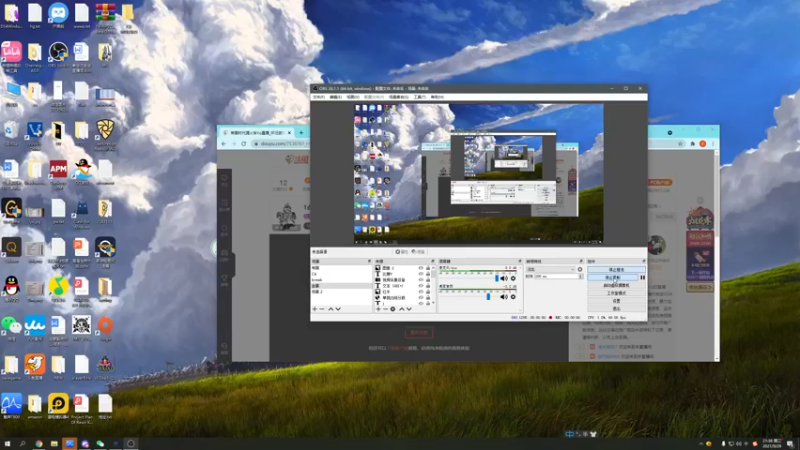Toggle the lock on the video capture device source
The height and width of the screenshot is (450, 800).
428,280
